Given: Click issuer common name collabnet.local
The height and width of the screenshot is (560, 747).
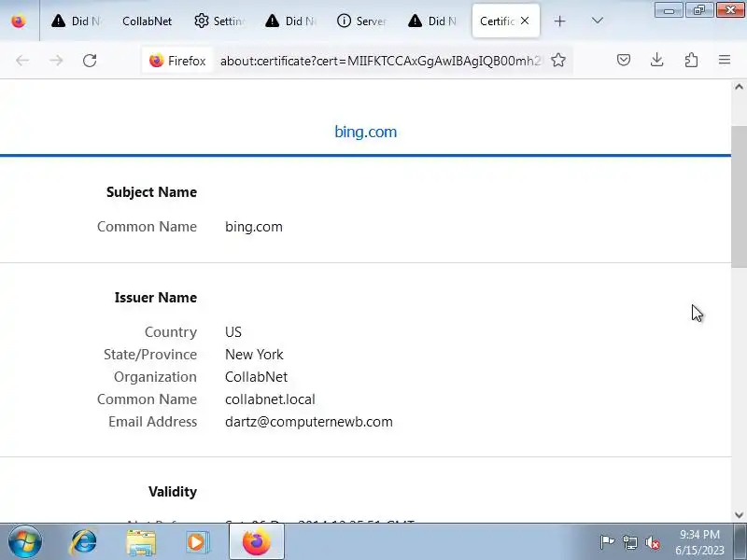Looking at the screenshot, I should pyautogui.click(x=270, y=399).
